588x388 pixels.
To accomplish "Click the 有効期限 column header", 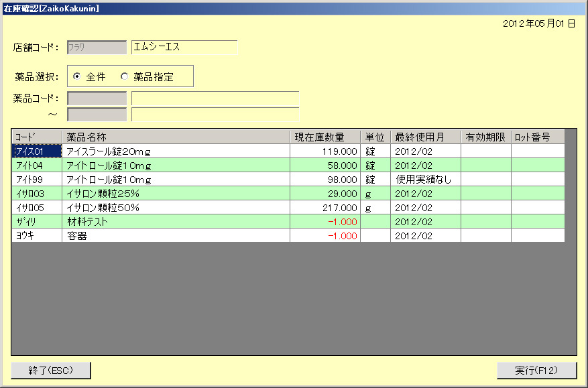I will click(486, 137).
